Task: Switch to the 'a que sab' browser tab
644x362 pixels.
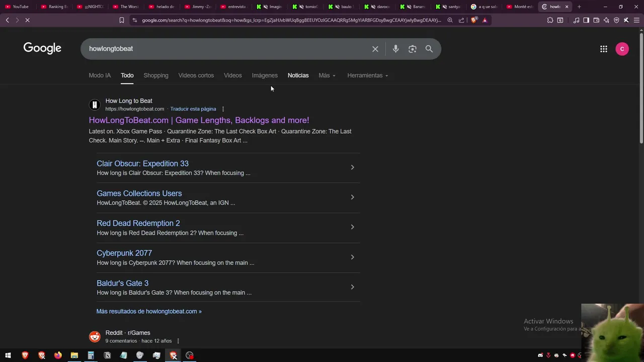Action: (485, 7)
